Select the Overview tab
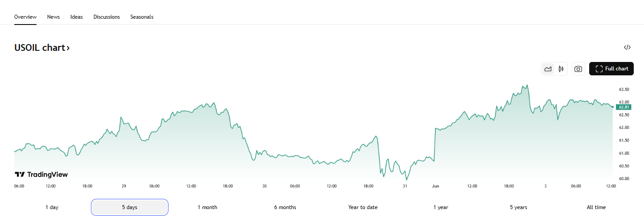This screenshot has width=644, height=222. [x=25, y=17]
